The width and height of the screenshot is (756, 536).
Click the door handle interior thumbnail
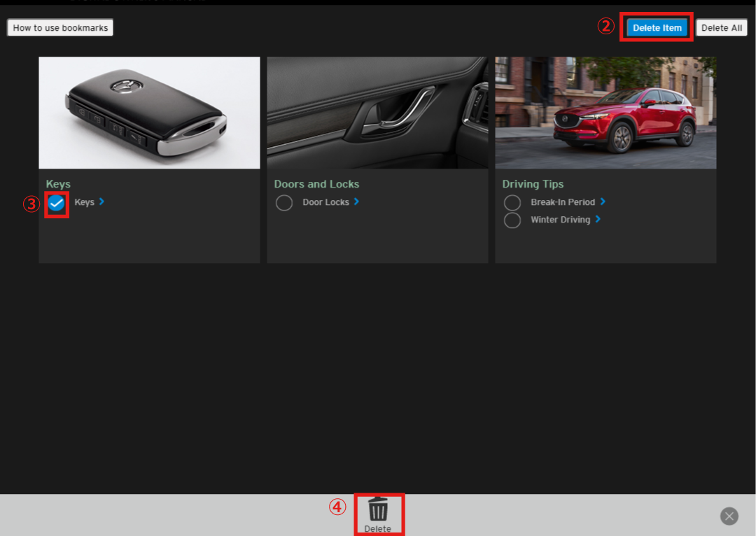coord(377,113)
